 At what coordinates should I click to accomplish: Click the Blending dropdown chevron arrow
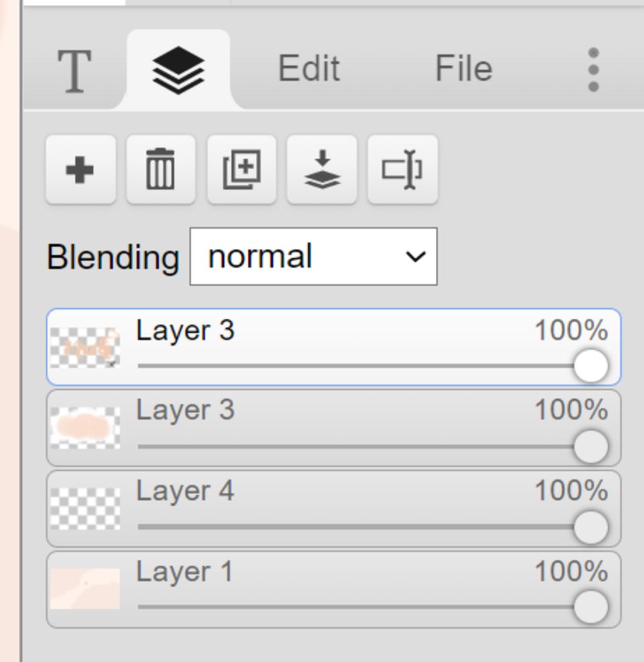(416, 257)
